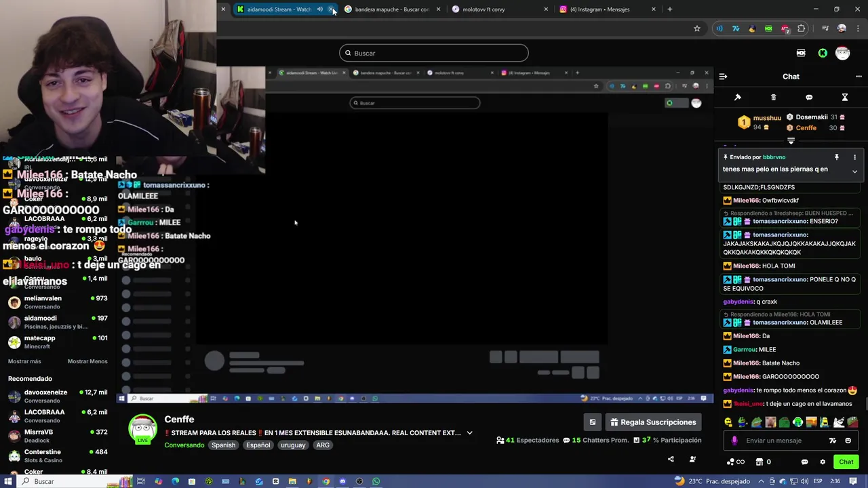Open the 7TV emote picker

(x=833, y=441)
